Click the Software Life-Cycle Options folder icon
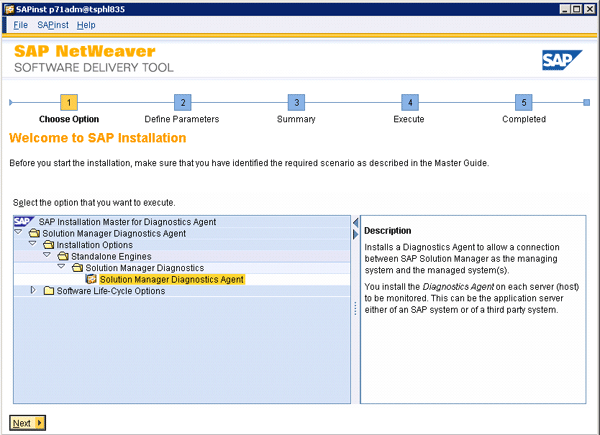Screen dimensions: 600x435 point(49,291)
